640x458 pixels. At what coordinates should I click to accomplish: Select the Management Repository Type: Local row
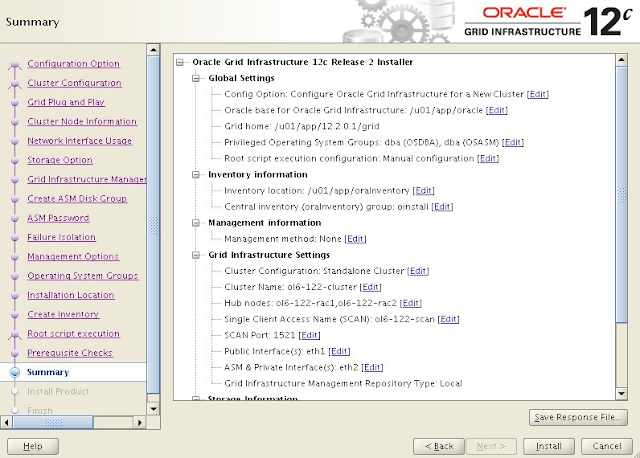(x=343, y=383)
